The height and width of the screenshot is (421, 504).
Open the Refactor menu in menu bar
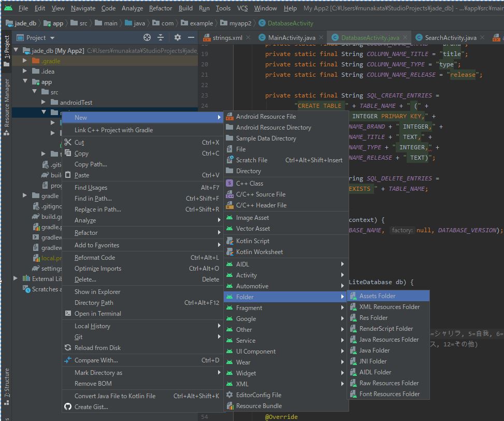[160, 8]
